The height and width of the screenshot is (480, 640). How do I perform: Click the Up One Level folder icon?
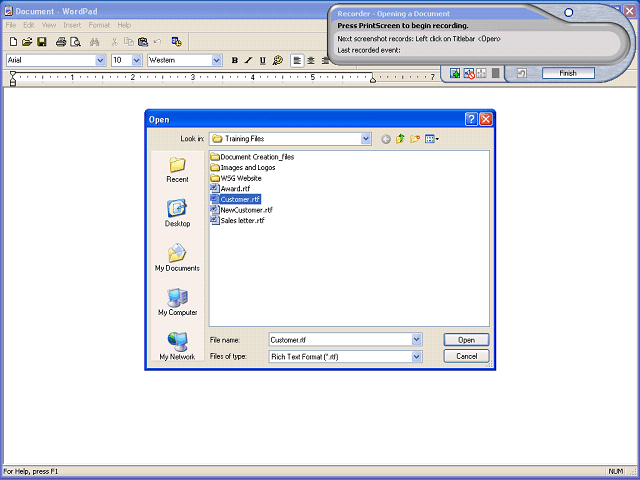[x=400, y=139]
